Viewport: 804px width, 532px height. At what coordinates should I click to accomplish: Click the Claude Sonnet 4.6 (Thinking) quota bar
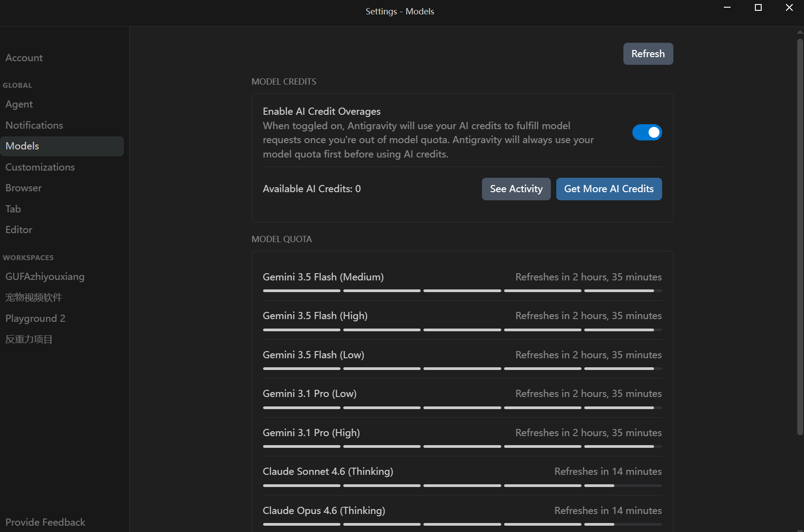[x=462, y=486]
